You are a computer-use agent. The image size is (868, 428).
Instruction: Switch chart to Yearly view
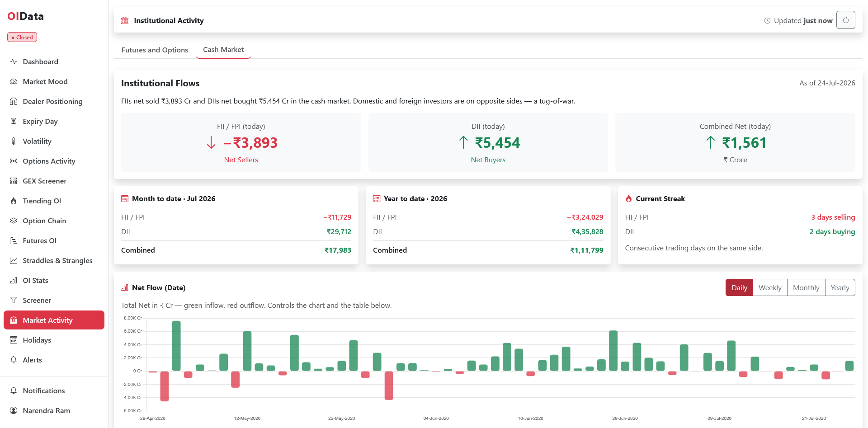tap(840, 287)
